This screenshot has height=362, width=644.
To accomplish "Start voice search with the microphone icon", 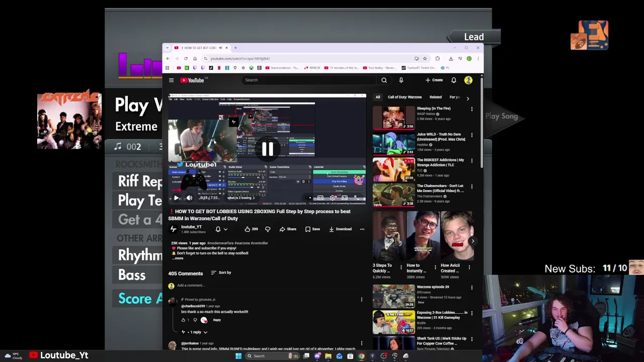I will pos(401,80).
